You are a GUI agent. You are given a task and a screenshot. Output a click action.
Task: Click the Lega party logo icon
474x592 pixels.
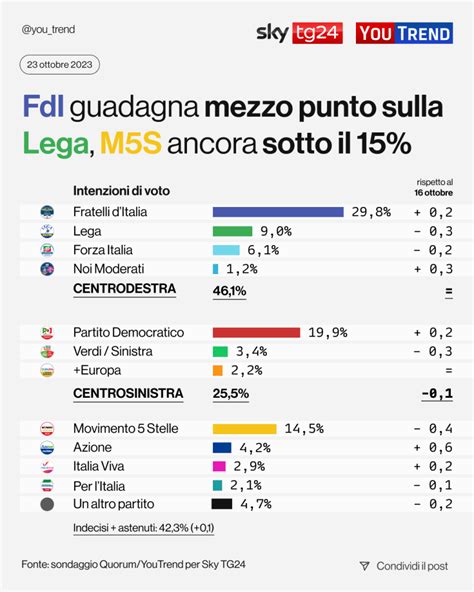(x=47, y=231)
